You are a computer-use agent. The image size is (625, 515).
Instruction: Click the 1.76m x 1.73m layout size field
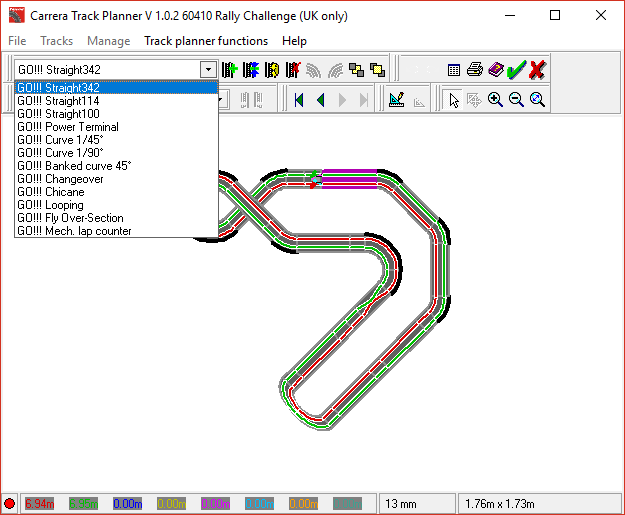tap(540, 503)
